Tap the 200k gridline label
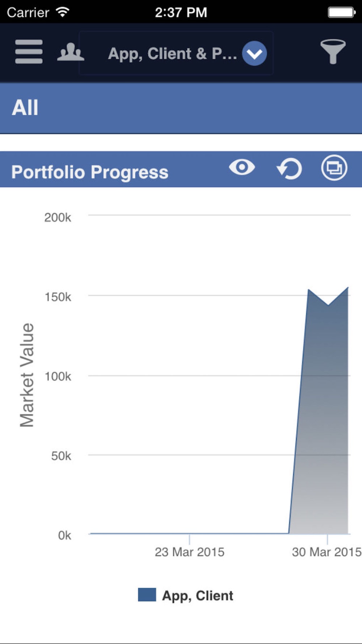The width and height of the screenshot is (362, 644). [58, 217]
